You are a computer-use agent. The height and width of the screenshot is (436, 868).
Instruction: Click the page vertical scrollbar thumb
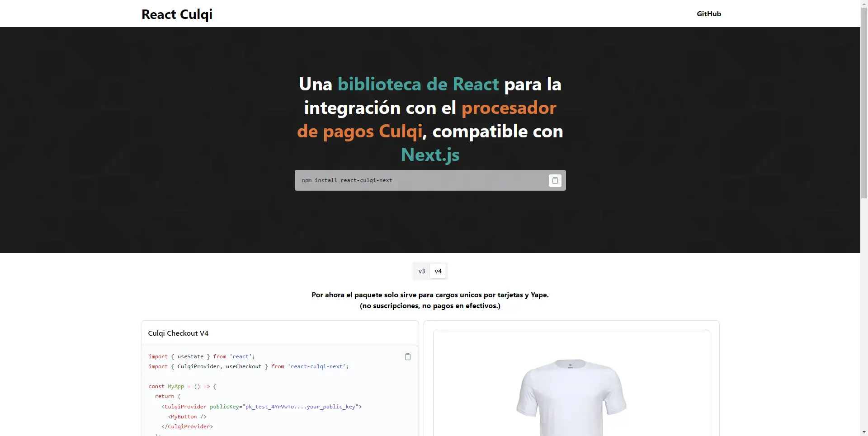tap(864, 103)
